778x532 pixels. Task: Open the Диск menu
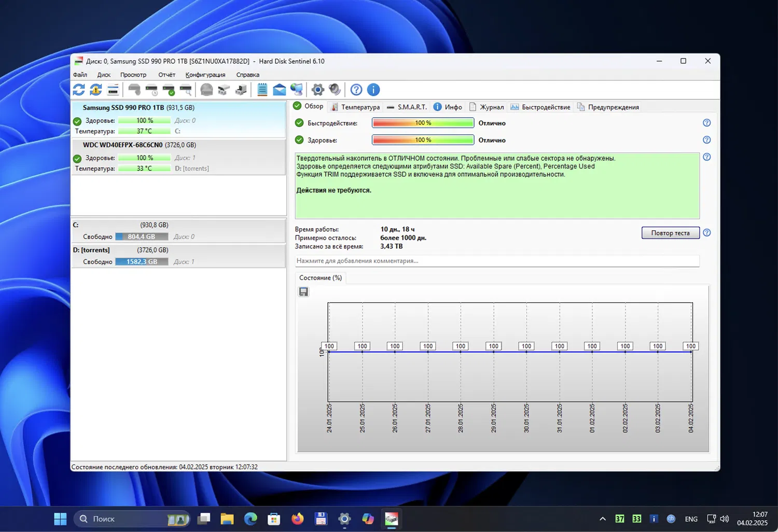coord(104,75)
